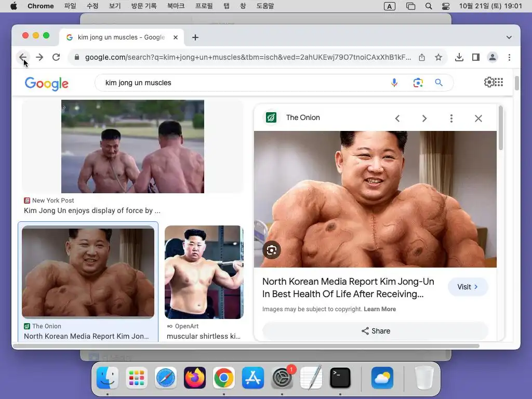532x399 pixels.
Task: Start voice search with microphone
Action: 394,83
